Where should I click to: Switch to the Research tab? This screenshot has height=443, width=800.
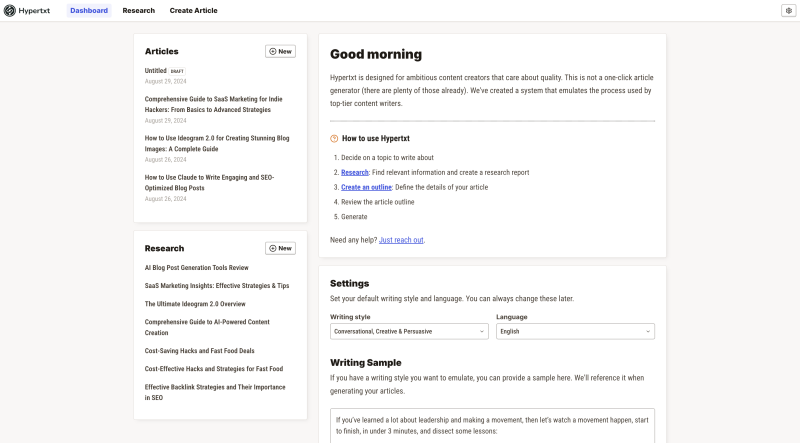point(138,10)
